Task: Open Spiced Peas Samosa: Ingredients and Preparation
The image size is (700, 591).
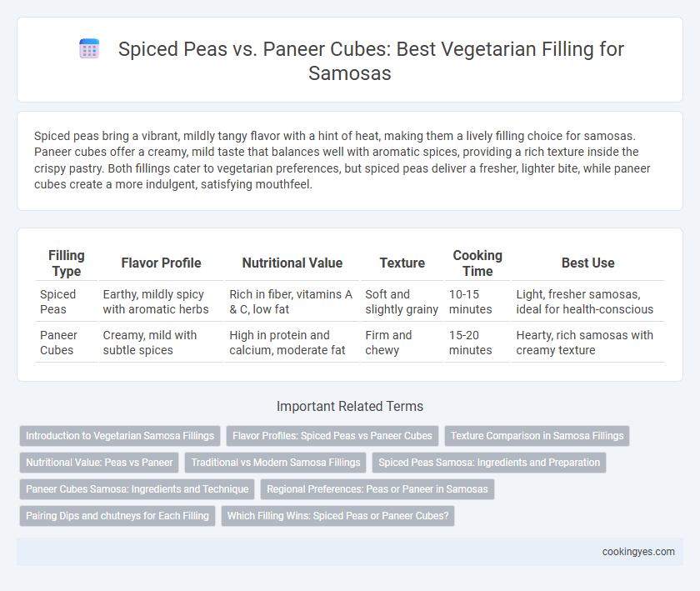Action: [x=489, y=463]
